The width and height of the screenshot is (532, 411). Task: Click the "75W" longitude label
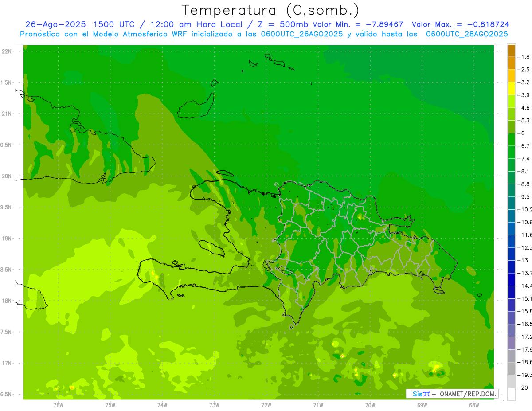pyautogui.click(x=110, y=405)
